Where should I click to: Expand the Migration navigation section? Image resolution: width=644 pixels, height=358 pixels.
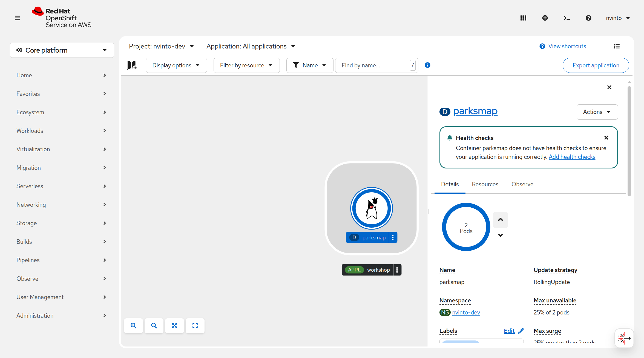coord(62,168)
